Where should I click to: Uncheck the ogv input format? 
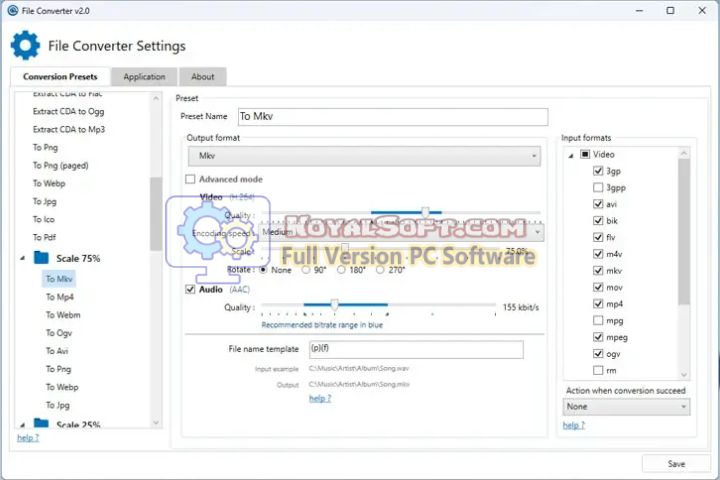(x=598, y=354)
